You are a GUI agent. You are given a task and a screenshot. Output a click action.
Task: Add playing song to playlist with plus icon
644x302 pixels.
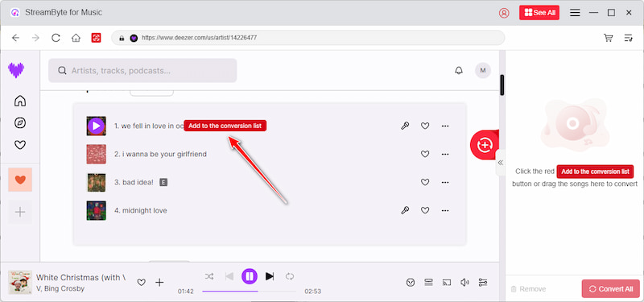pyautogui.click(x=159, y=283)
